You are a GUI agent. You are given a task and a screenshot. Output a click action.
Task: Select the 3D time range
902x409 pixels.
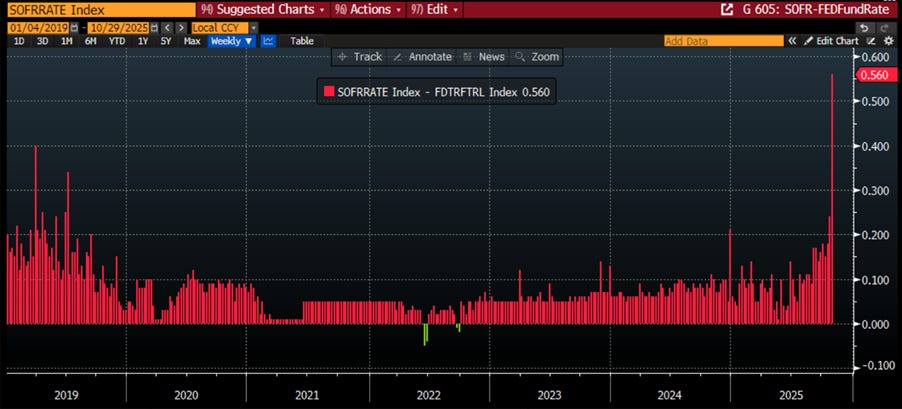(43, 41)
